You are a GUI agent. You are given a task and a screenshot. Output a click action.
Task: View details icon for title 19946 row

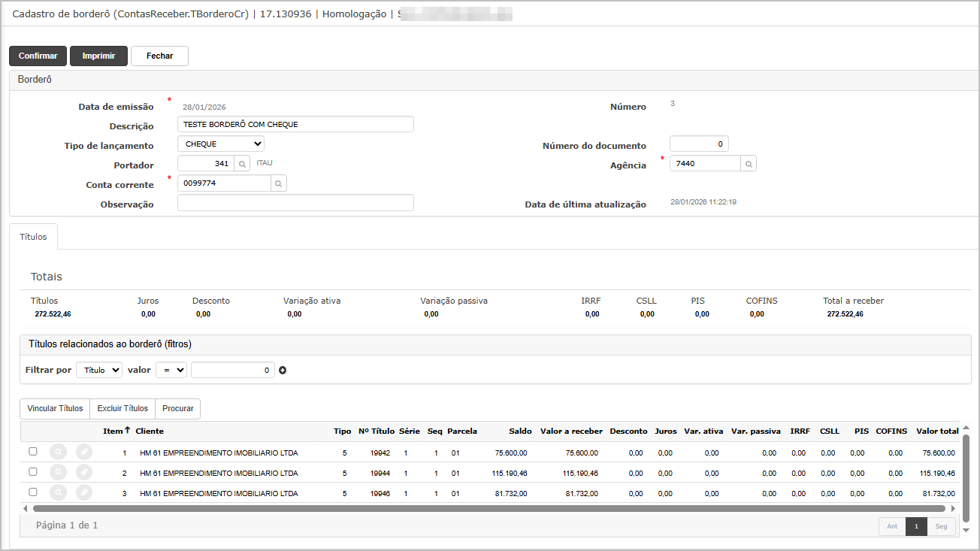pyautogui.click(x=58, y=492)
